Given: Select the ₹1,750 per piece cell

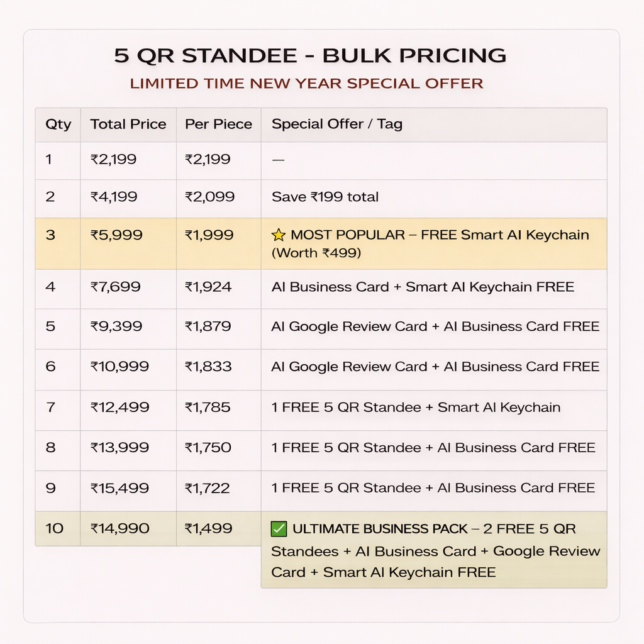Looking at the screenshot, I should 208,447.
